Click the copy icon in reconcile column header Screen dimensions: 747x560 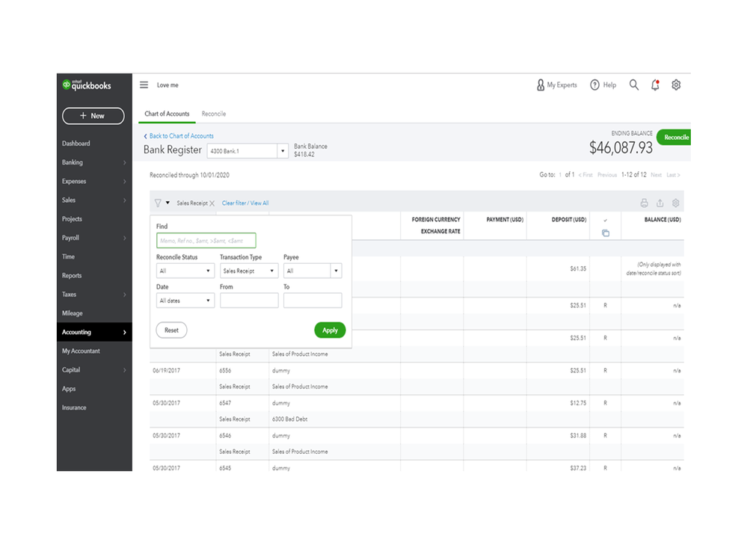coord(606,233)
